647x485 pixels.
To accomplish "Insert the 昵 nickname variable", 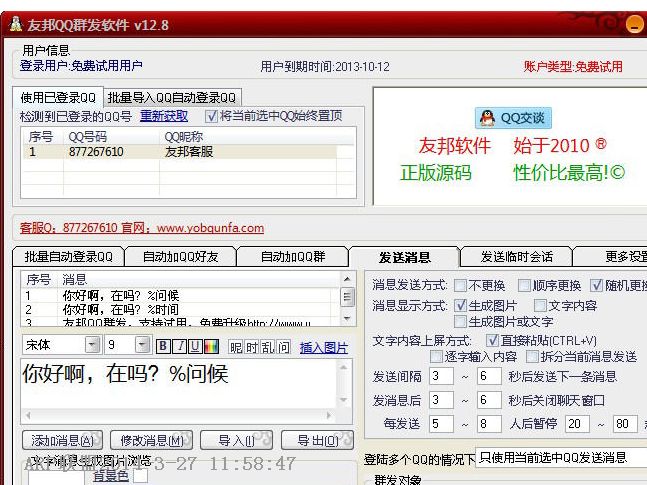I will (237, 347).
